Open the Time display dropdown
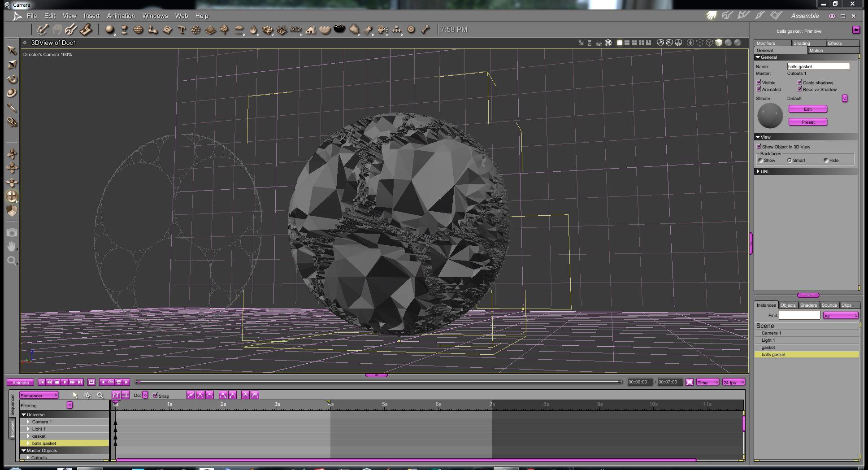 click(707, 382)
